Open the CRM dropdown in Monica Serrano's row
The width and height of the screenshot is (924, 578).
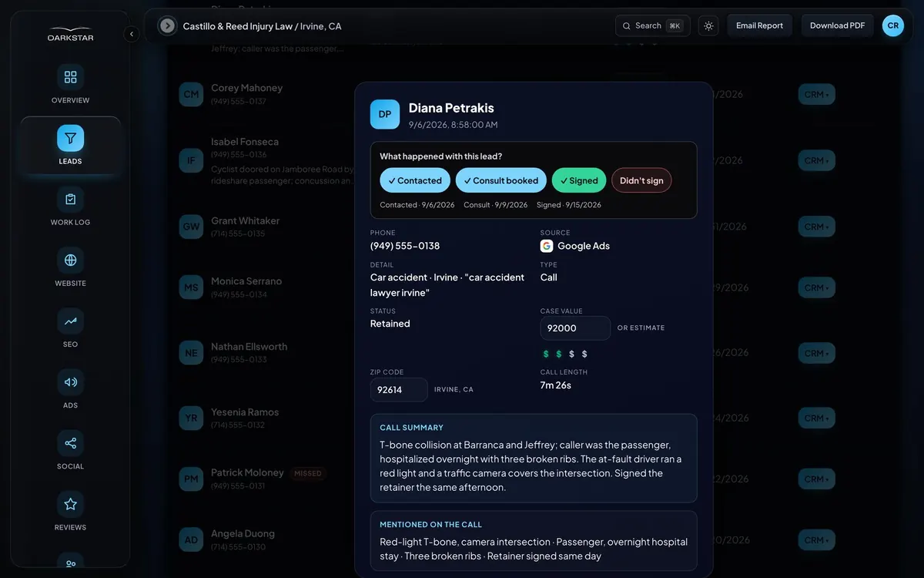point(817,287)
